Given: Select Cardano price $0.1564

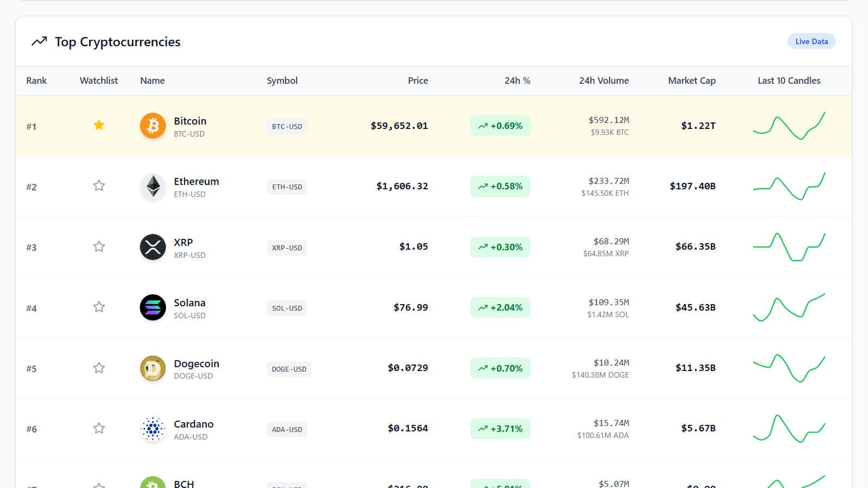Looking at the screenshot, I should 408,428.
